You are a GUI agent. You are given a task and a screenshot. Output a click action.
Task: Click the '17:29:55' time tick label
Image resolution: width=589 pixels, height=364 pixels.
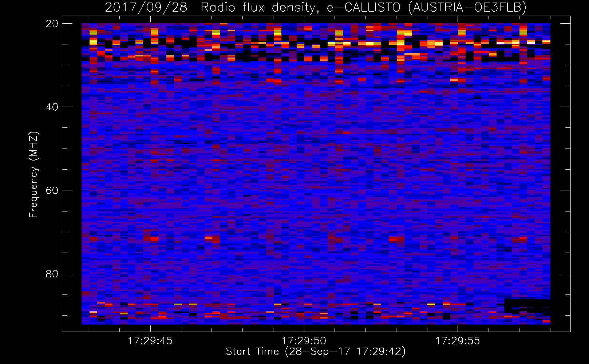pyautogui.click(x=458, y=341)
